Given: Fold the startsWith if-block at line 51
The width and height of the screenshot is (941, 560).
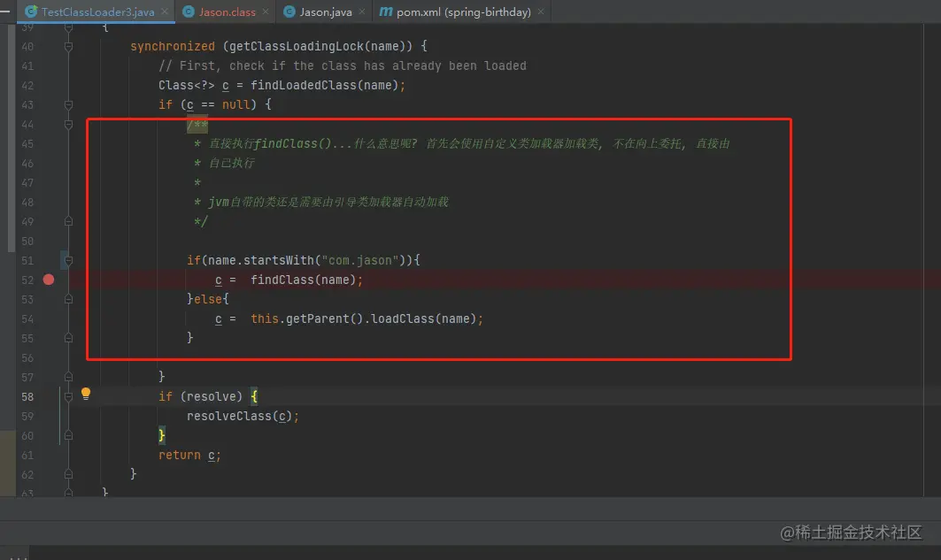Looking at the screenshot, I should pyautogui.click(x=68, y=260).
